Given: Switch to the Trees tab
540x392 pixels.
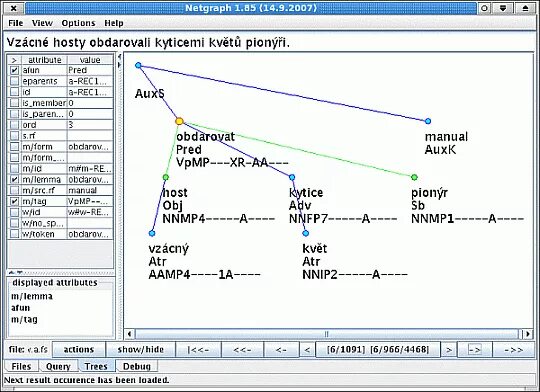Looking at the screenshot, I should 96,366.
